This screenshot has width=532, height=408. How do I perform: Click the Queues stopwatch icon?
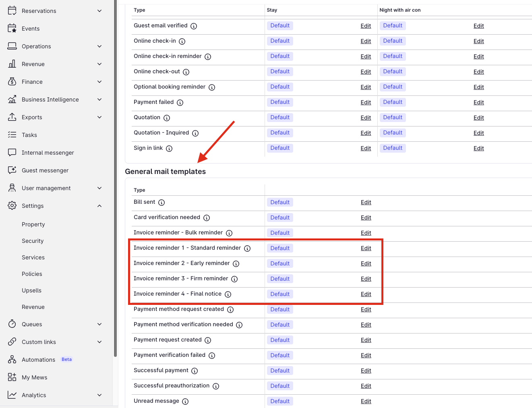coord(12,324)
